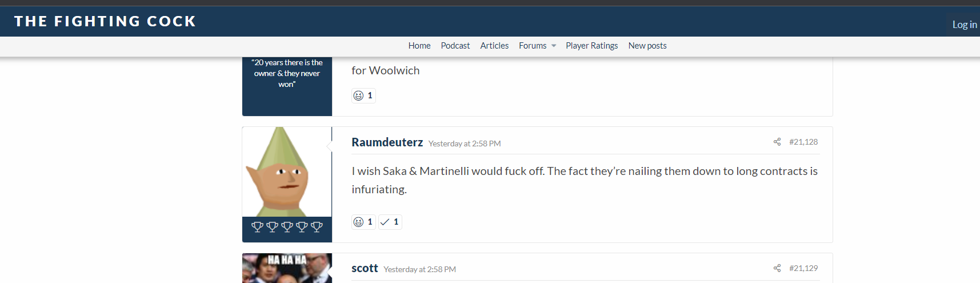Click the first trophy icon under avatar
The image size is (980, 283).
[258, 226]
